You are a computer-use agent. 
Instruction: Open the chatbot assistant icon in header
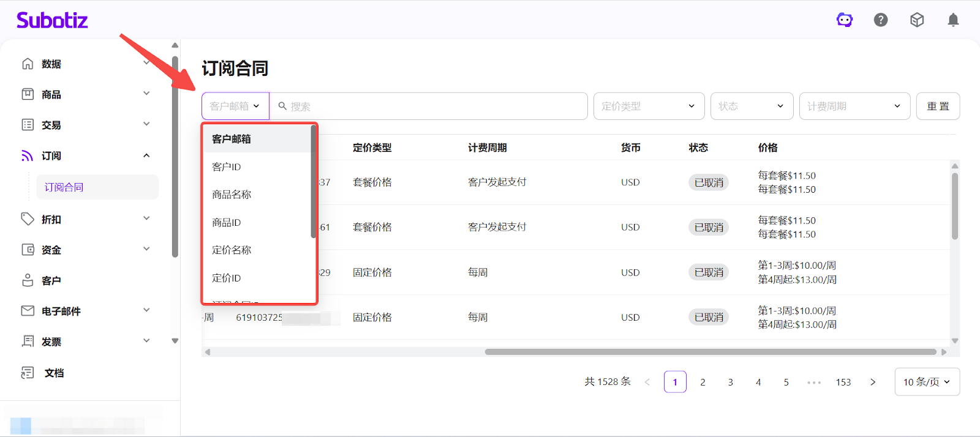click(845, 20)
